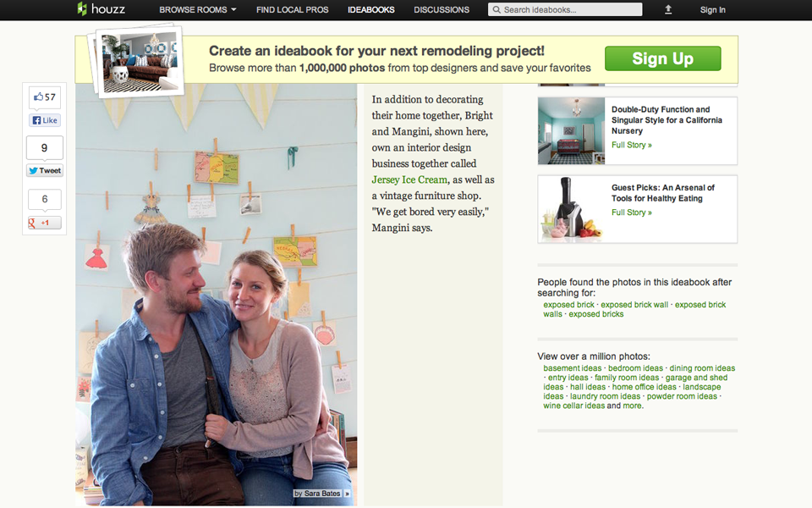Select the exposed brick wall search link
The image size is (812, 508).
coord(634,305)
